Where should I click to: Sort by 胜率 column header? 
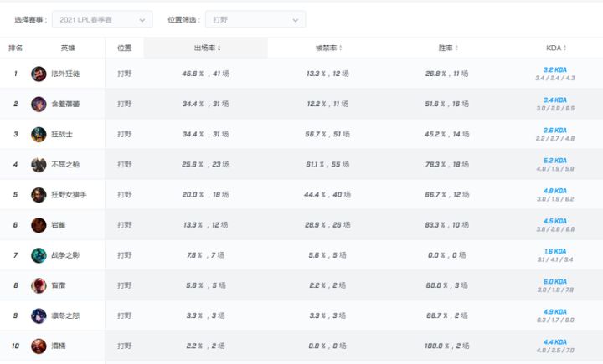point(448,48)
